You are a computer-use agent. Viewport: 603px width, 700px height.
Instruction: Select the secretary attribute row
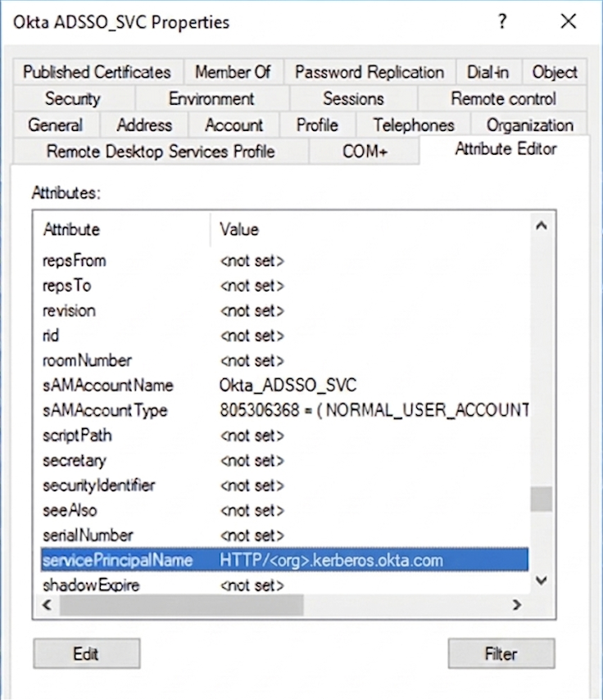tap(284, 461)
